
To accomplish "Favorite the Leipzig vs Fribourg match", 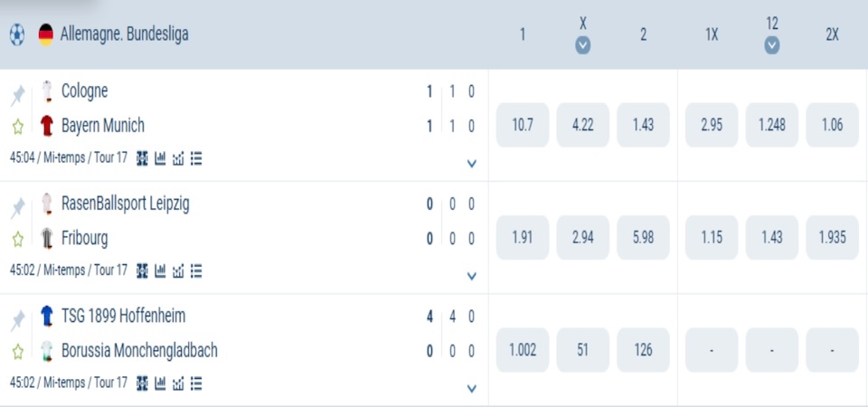I will [x=17, y=239].
